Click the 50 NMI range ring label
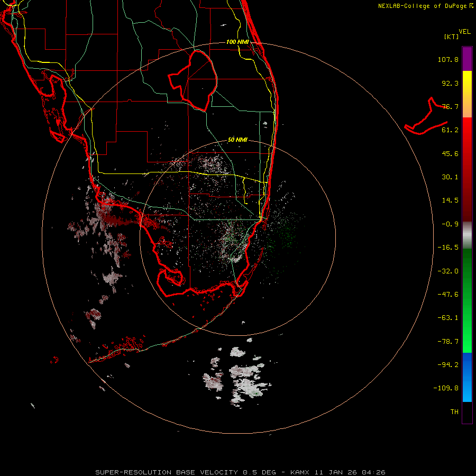The width and height of the screenshot is (476, 476). (x=237, y=140)
